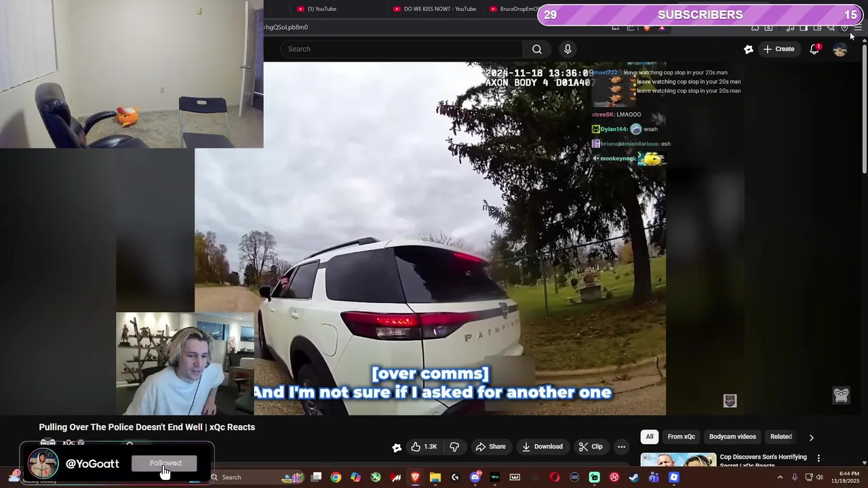This screenshot has height=488, width=868.
Task: Click the Followed button next to @YoGoatt
Action: point(165,464)
